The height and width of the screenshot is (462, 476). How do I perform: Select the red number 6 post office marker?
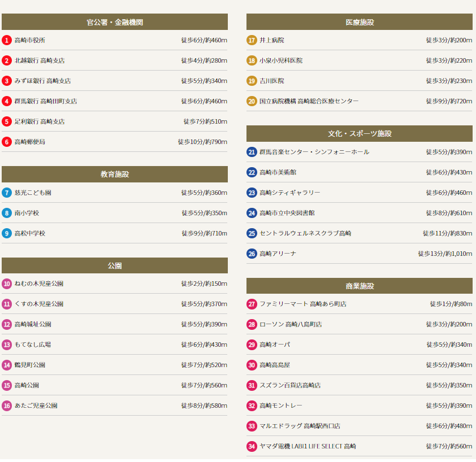(x=7, y=142)
